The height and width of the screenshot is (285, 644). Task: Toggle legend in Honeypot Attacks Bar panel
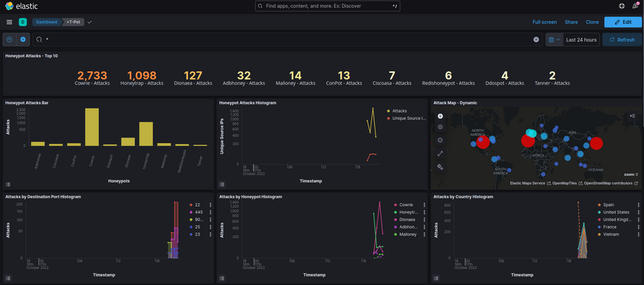[8, 185]
